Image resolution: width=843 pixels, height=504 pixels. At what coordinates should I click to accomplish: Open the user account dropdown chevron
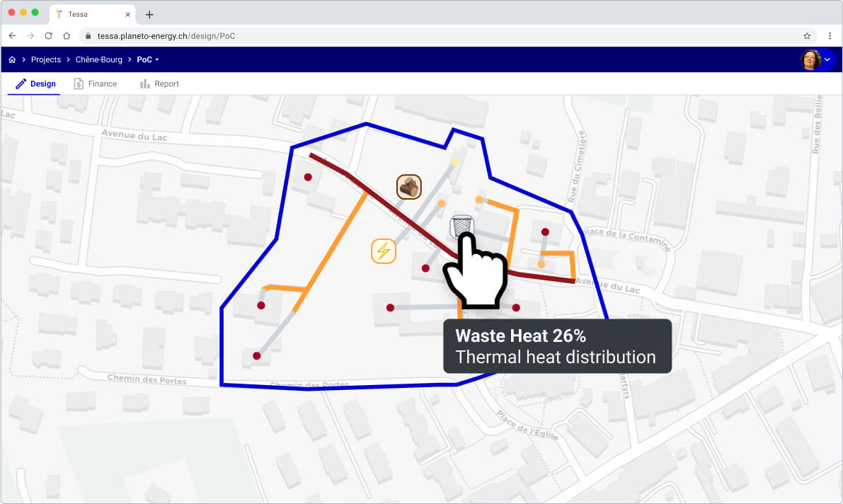click(827, 59)
